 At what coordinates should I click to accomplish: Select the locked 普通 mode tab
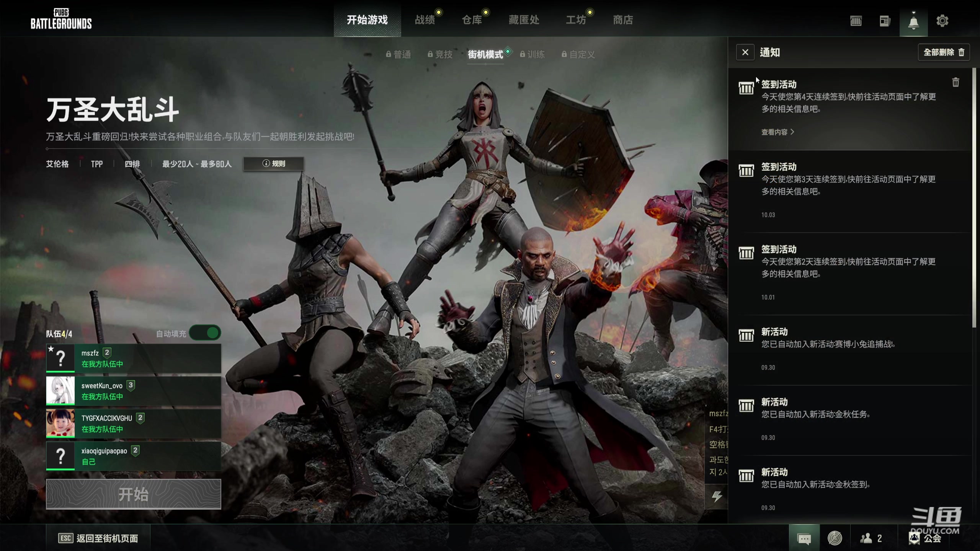tap(399, 55)
